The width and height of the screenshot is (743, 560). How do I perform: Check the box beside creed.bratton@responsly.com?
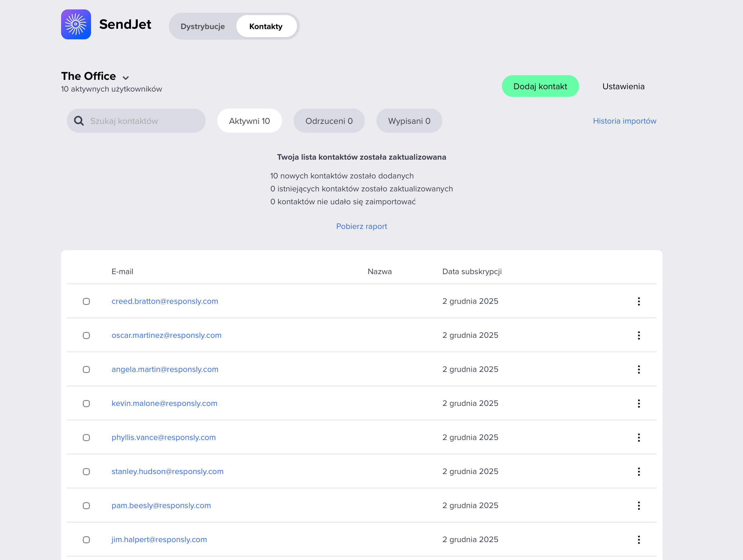86,301
